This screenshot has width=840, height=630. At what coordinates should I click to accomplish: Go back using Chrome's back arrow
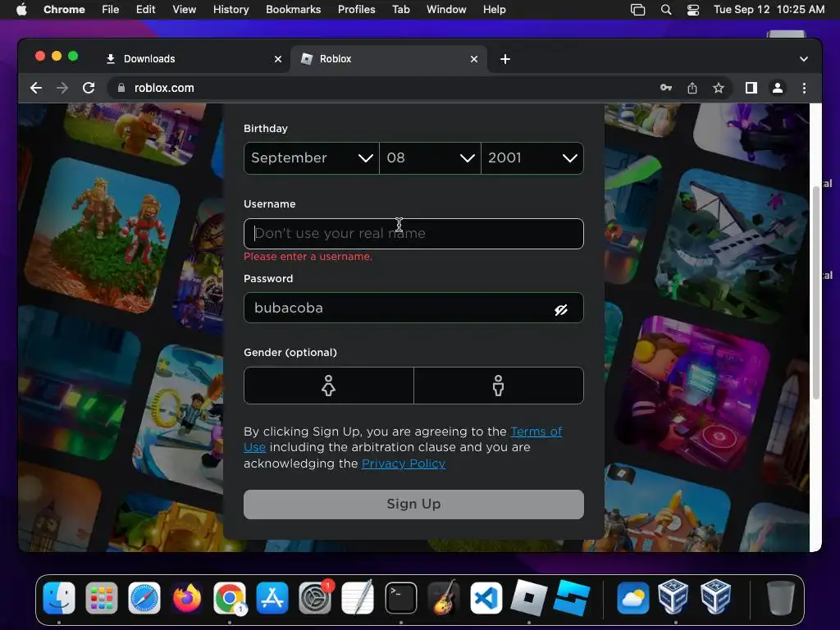[36, 88]
